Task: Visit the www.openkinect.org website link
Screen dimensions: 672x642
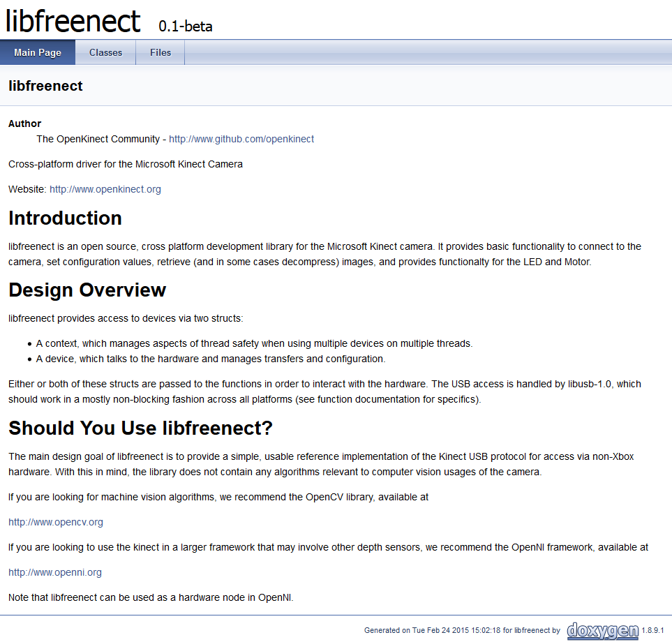Action: point(105,189)
